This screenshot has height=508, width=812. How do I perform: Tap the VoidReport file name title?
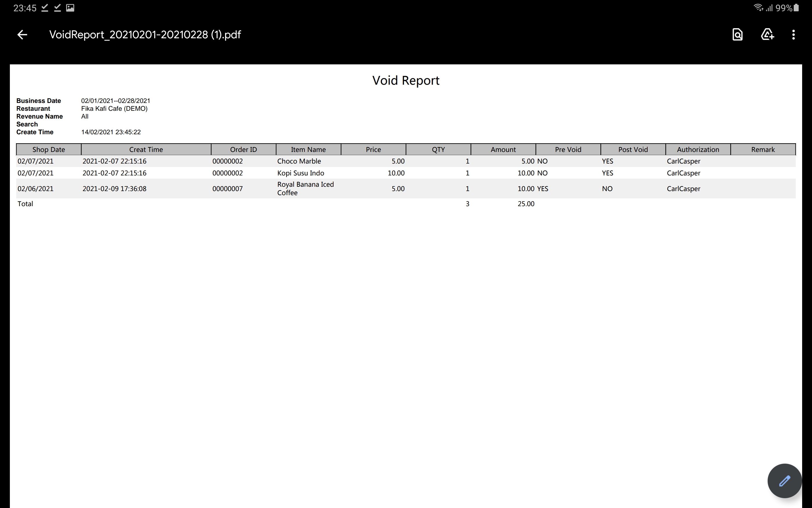click(145, 35)
